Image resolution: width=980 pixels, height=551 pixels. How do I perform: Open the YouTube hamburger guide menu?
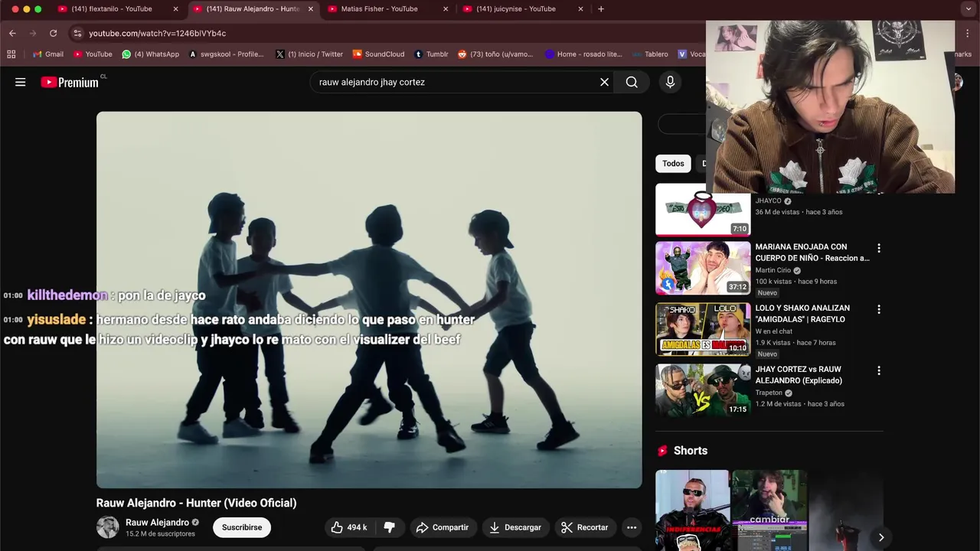[x=21, y=82]
